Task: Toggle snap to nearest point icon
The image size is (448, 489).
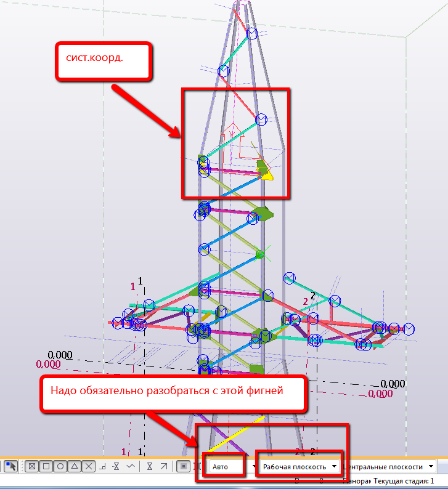Action: coord(131,467)
